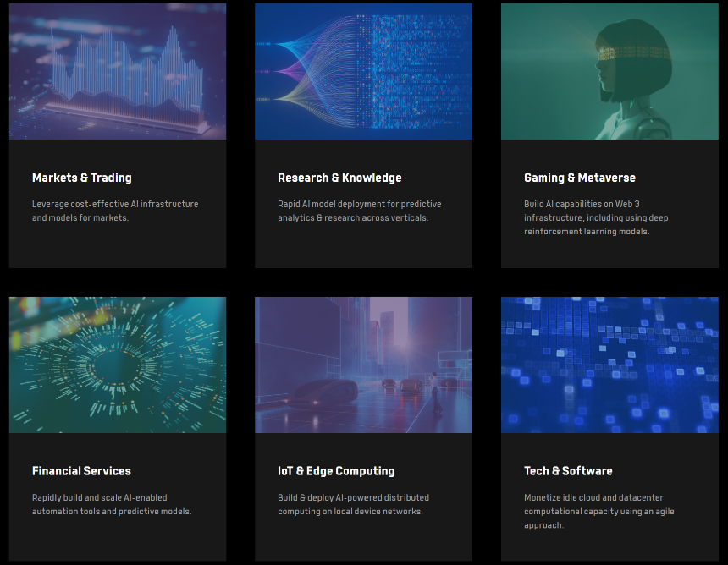
Task: Click text 'Monetize idle cloud and datacenter'
Action: click(x=593, y=497)
